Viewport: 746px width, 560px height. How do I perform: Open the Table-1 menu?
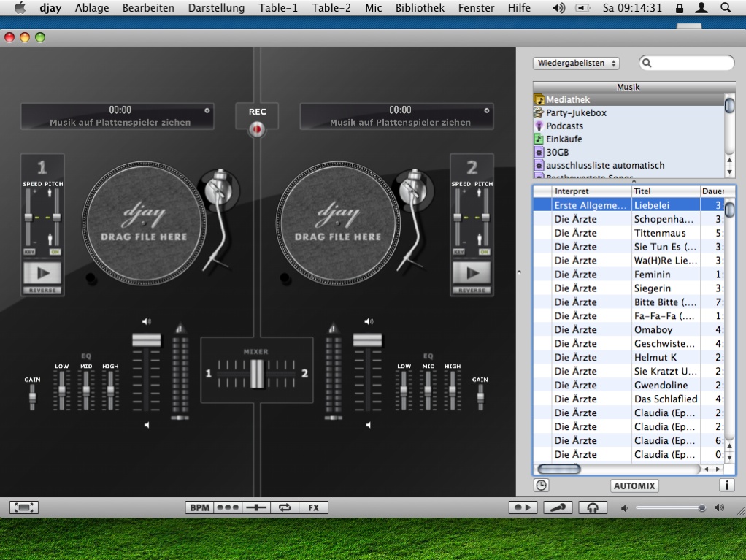click(278, 7)
